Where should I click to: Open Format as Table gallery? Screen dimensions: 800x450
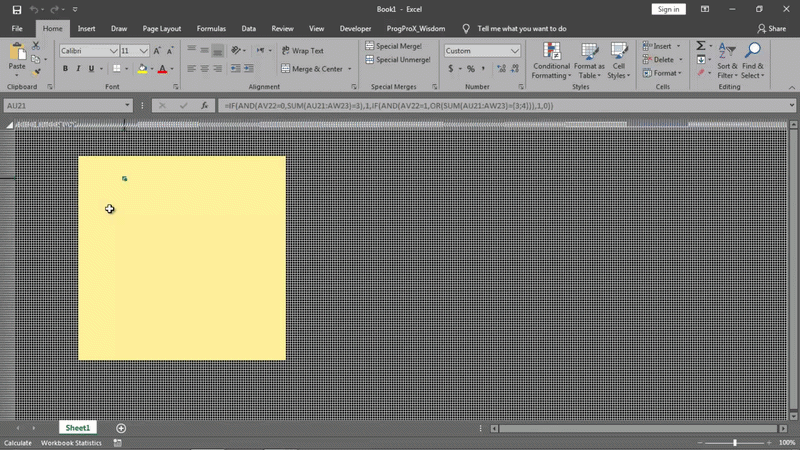589,61
